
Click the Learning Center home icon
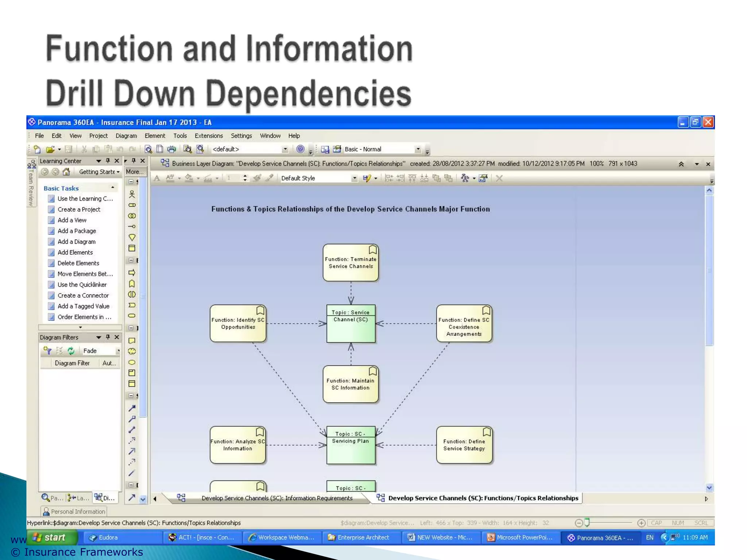(66, 172)
